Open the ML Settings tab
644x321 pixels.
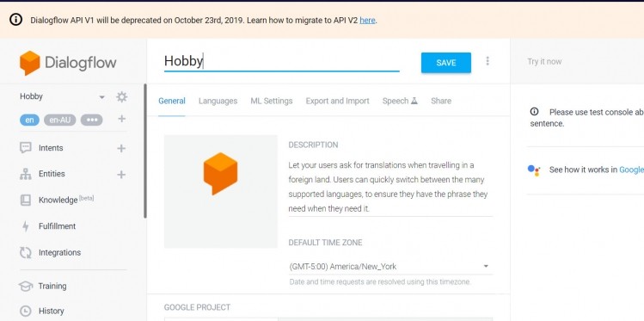point(272,101)
